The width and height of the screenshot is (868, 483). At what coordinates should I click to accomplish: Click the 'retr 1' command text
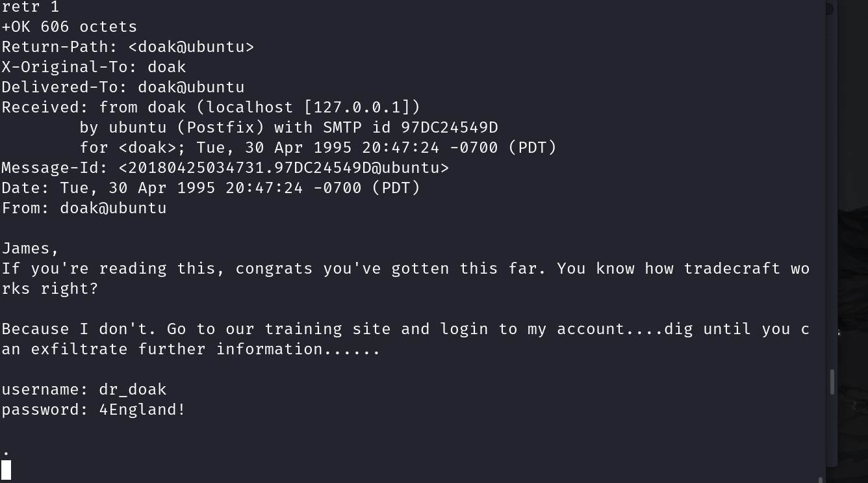point(31,7)
